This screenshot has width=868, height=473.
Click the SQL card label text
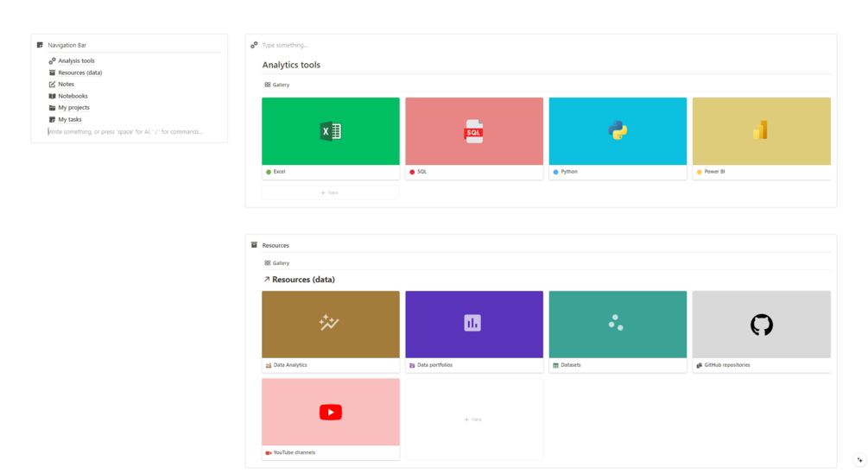click(421, 172)
